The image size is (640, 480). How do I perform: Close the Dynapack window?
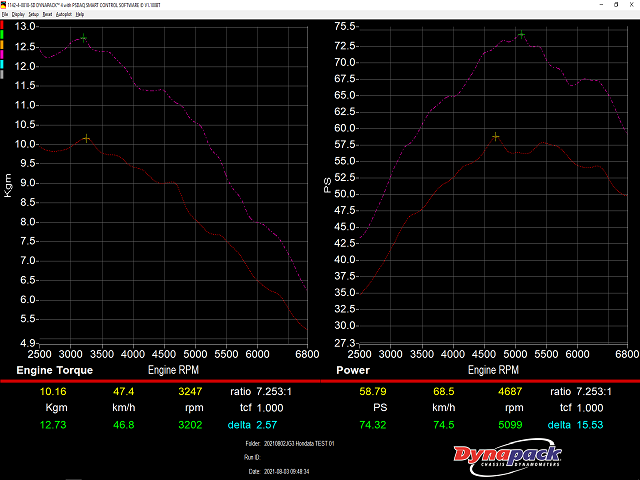(x=631, y=4)
